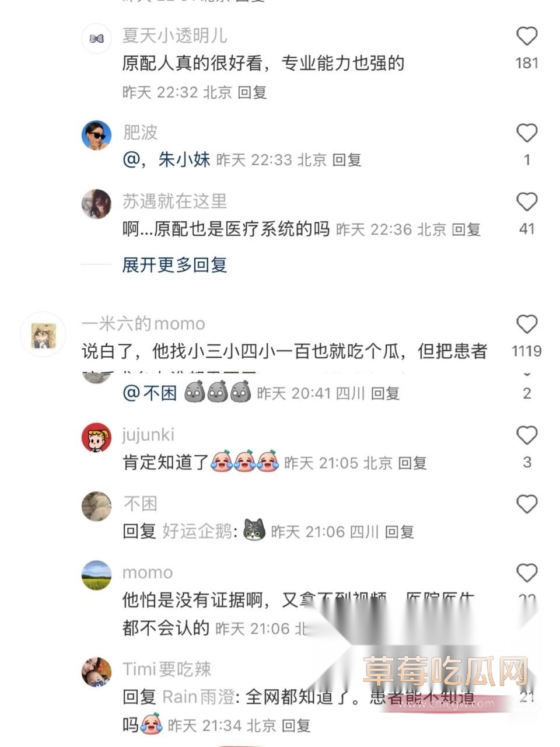This screenshot has height=747, width=560.
Task: Open the @不困 mention link
Action: pyautogui.click(x=149, y=393)
